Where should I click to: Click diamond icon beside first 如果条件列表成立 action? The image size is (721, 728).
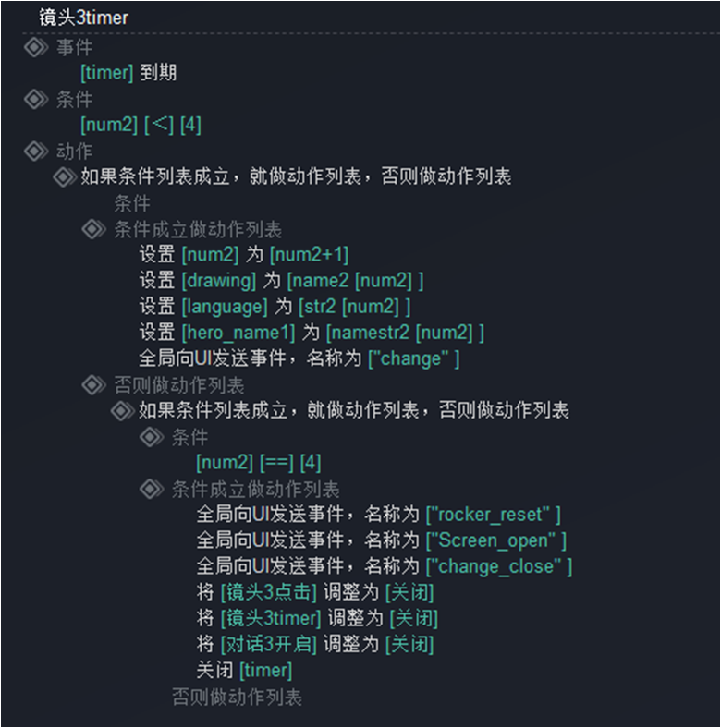pyautogui.click(x=65, y=177)
